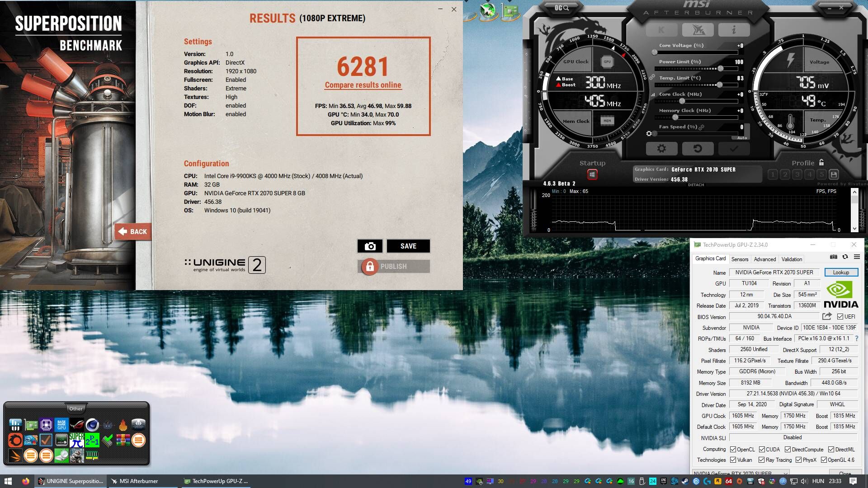The image size is (868, 488).
Task: Click the Temp. Limit slider handle
Action: point(719,85)
